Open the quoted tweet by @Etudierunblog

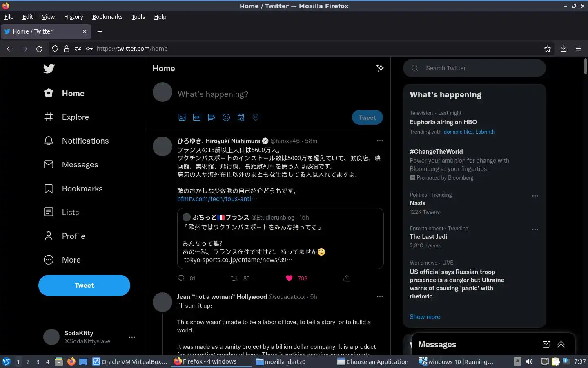coord(281,238)
